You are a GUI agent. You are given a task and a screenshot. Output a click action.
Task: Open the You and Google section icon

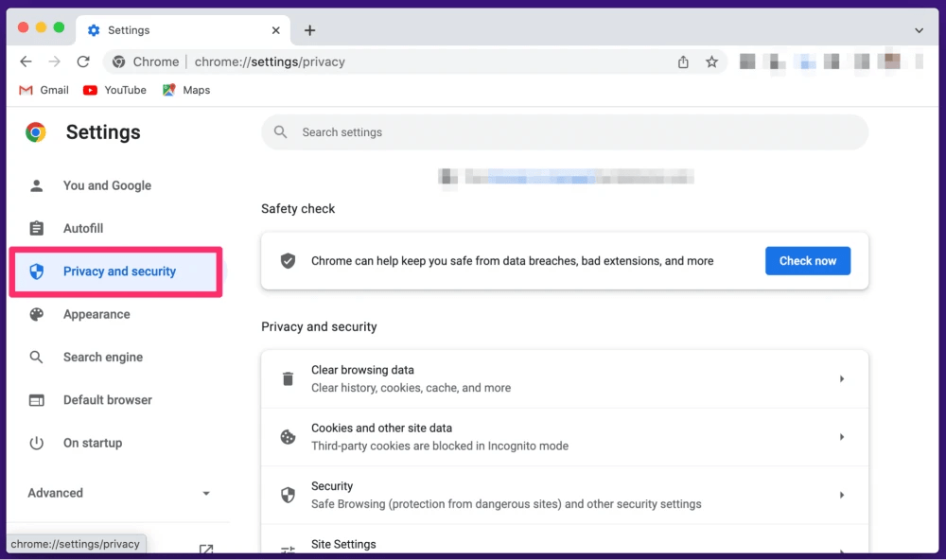pos(36,185)
